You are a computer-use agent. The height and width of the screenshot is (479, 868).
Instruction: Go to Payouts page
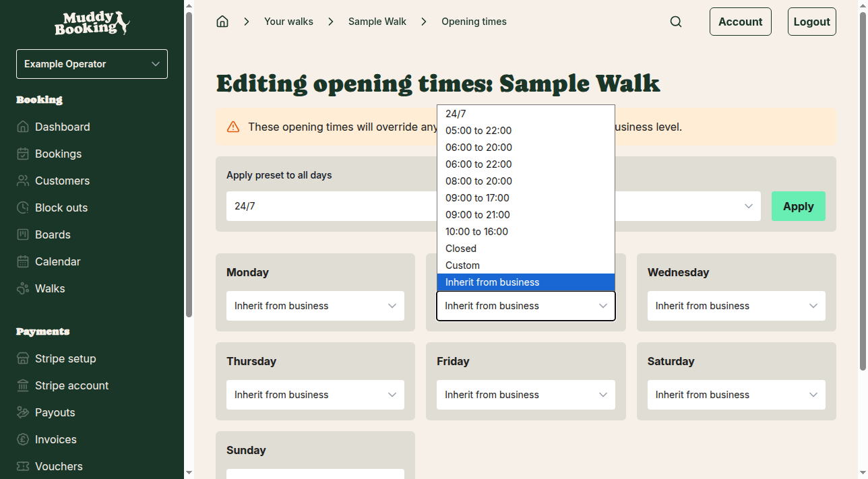tap(55, 412)
